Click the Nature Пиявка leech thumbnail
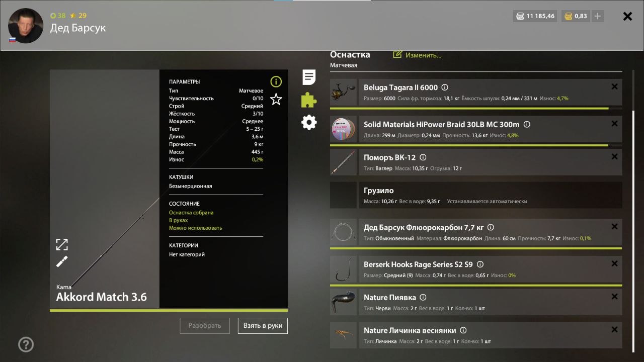This screenshot has width=644, height=362. [x=343, y=302]
